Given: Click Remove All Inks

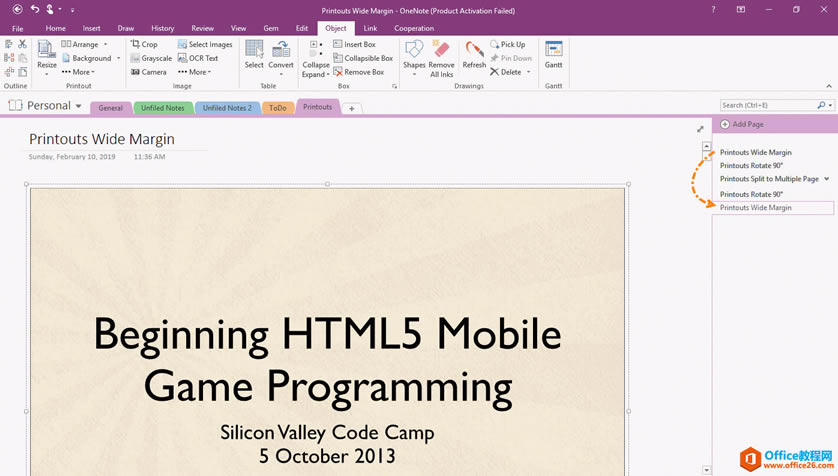Looking at the screenshot, I should pyautogui.click(x=441, y=59).
